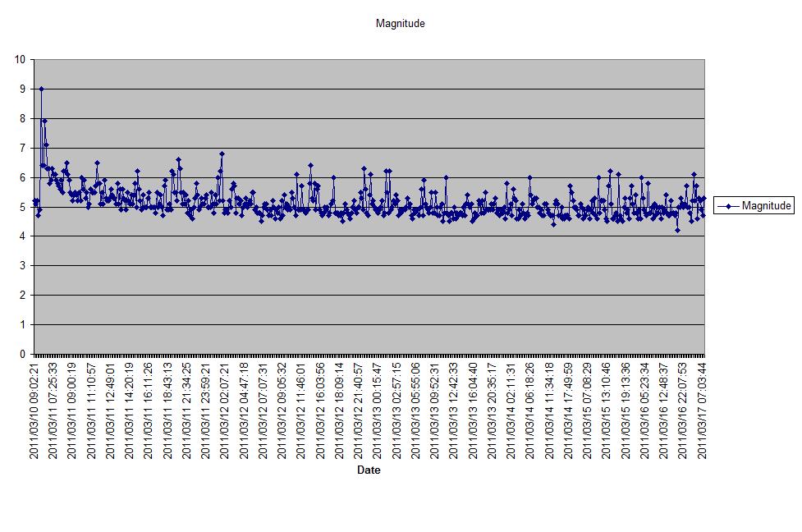This screenshot has height=532, width=802.
Task: Click the diamond marker icon in the legend
Action: tap(728, 206)
